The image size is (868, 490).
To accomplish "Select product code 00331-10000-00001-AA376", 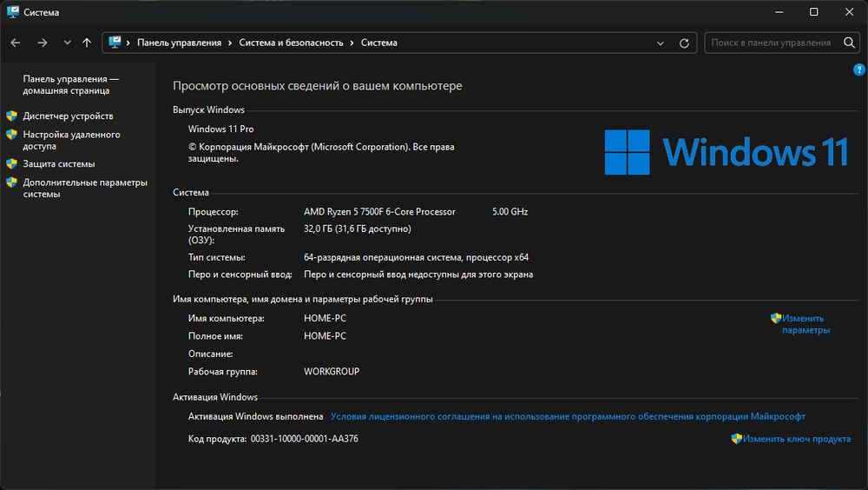I will (x=305, y=439).
